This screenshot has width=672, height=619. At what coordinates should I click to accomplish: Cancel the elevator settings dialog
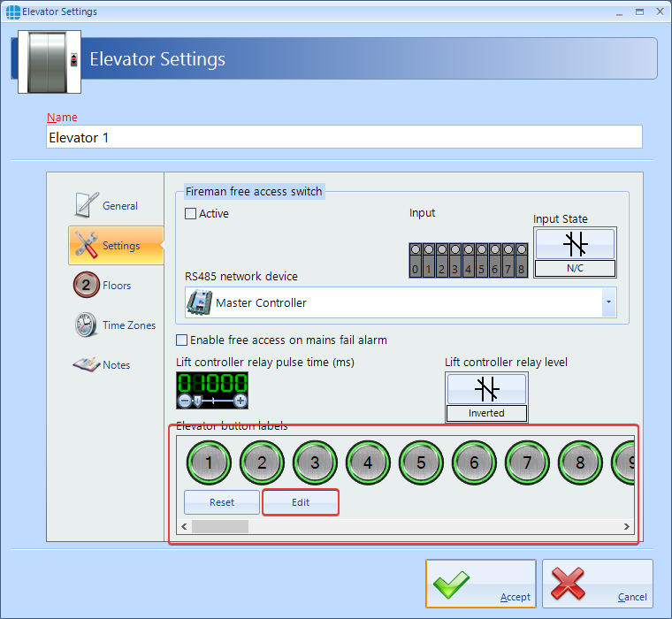pyautogui.click(x=598, y=584)
